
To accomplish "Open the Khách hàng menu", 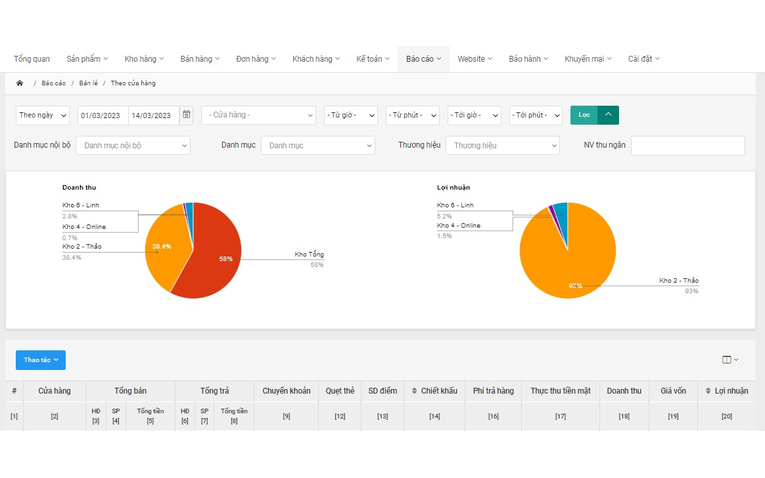I will tap(316, 59).
